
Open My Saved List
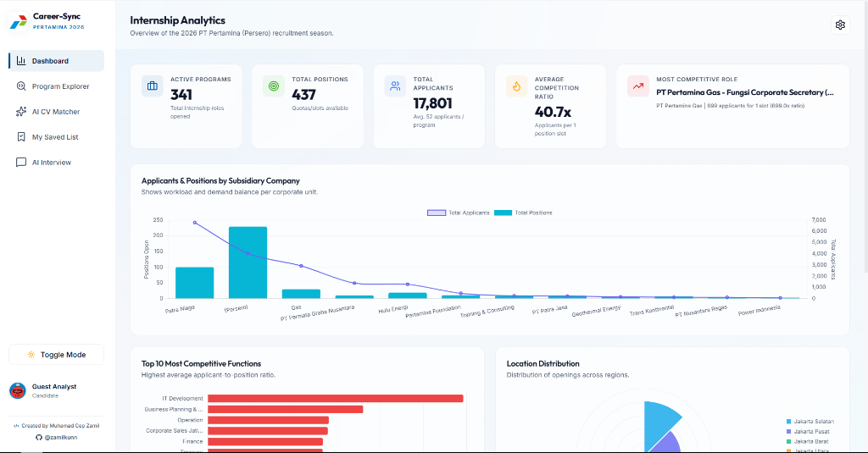pyautogui.click(x=57, y=136)
